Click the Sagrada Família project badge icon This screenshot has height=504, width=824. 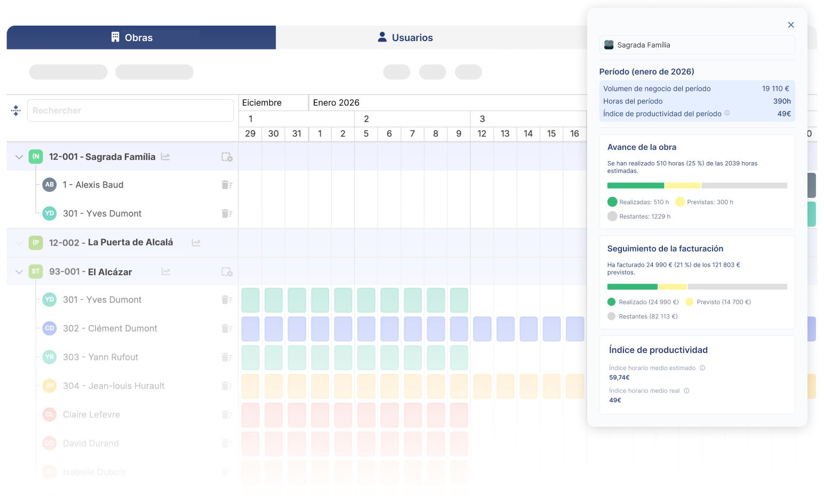click(36, 156)
